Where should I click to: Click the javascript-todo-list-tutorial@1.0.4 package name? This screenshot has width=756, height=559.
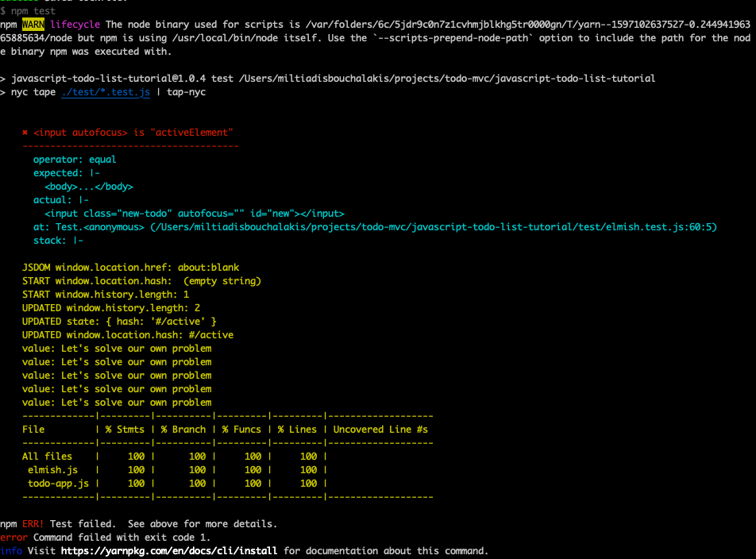(x=109, y=79)
